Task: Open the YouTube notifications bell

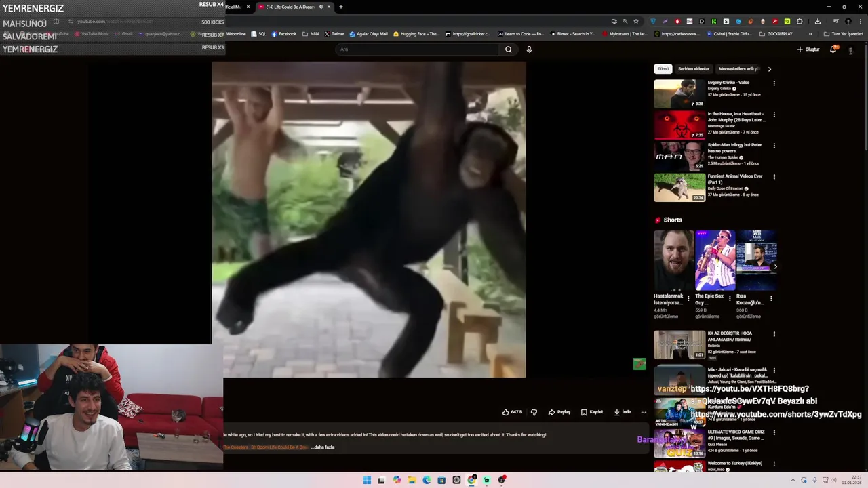Action: pyautogui.click(x=833, y=49)
